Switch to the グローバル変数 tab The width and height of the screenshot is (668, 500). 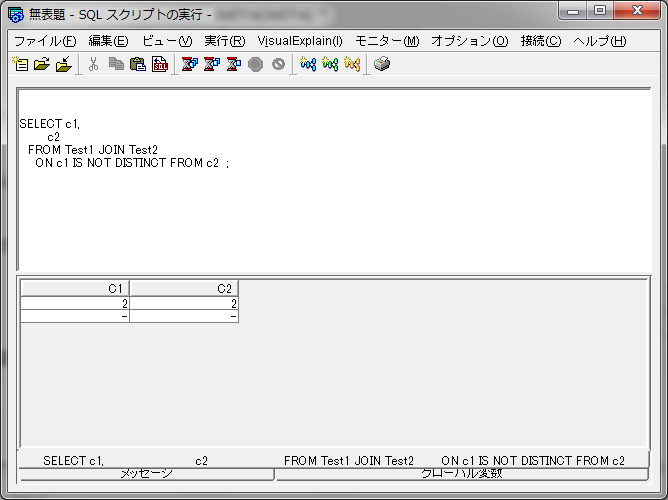(462, 474)
